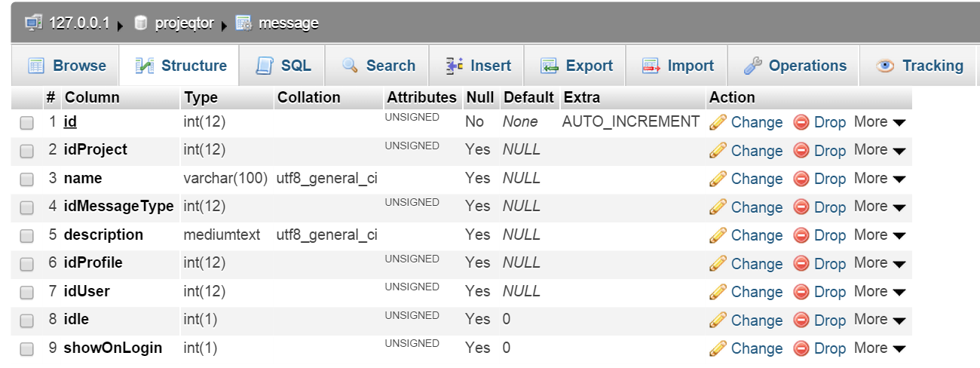Click the database icon beside projeqtor
Screen dimensions: 980x368
coord(140,23)
